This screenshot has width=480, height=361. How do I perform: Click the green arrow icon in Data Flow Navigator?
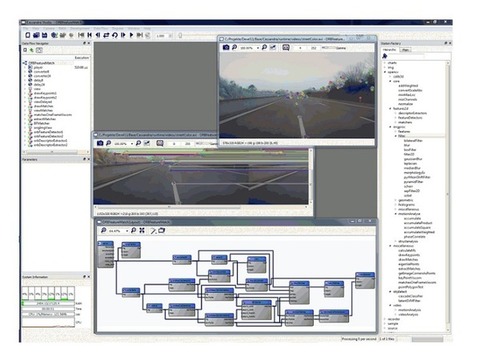[x=32, y=50]
